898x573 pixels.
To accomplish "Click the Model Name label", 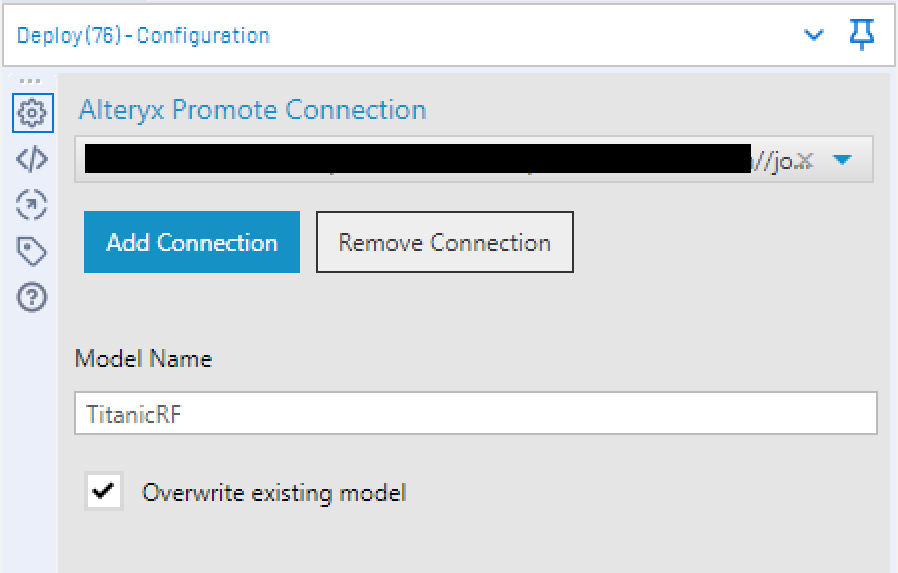I will [x=144, y=359].
